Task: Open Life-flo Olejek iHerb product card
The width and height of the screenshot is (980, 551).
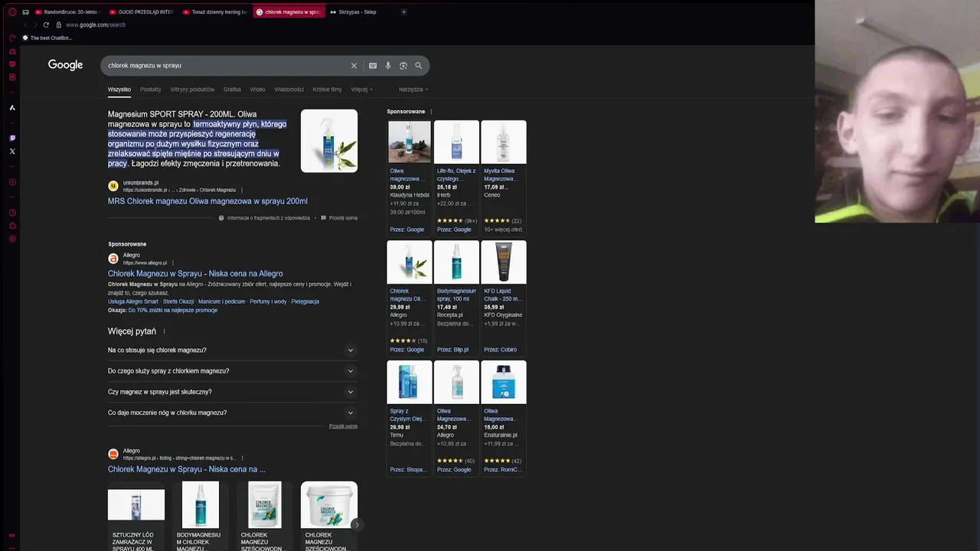Action: pyautogui.click(x=456, y=177)
